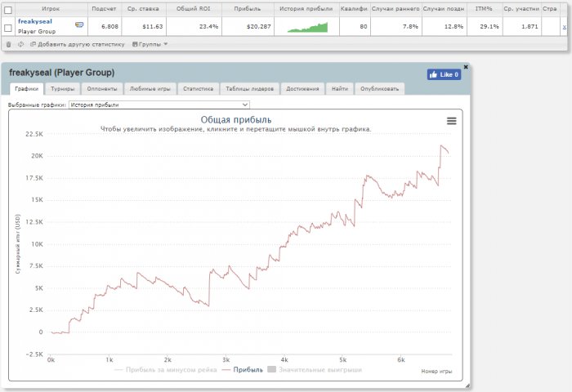
Task: Sort by Игрок column header
Action: click(51, 8)
